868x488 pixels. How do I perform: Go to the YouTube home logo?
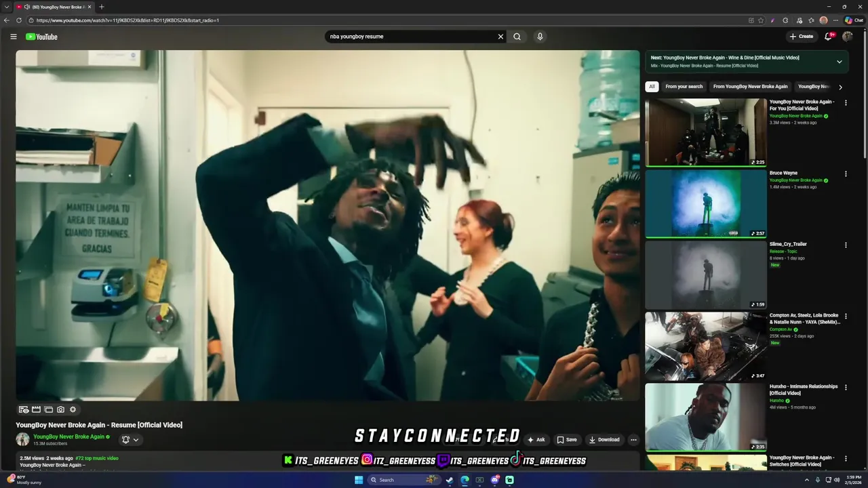point(41,37)
